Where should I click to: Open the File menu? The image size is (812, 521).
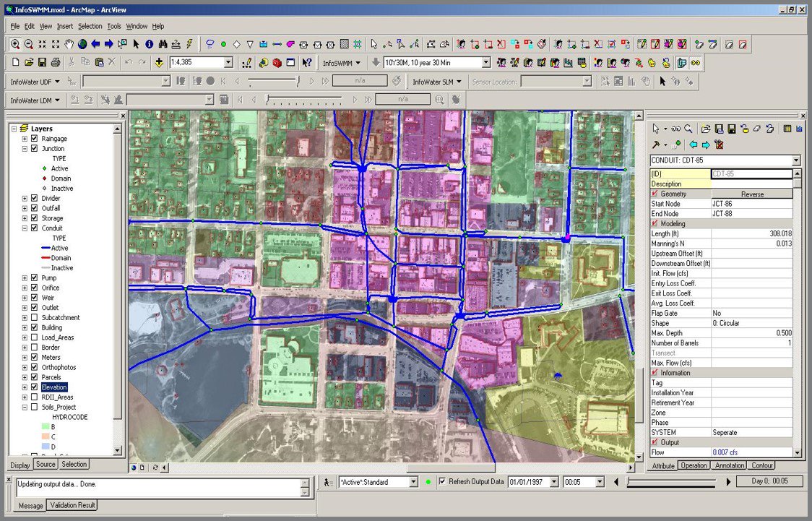pyautogui.click(x=14, y=26)
